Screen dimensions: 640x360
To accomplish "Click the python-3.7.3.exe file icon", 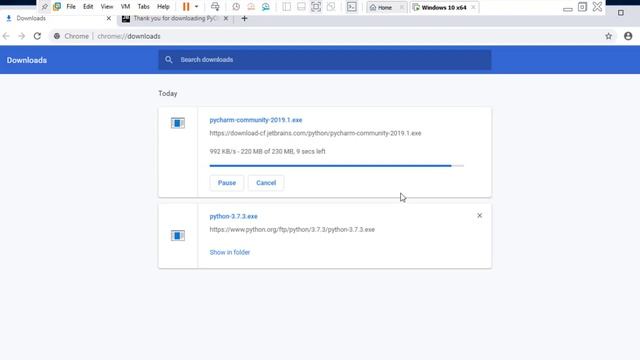I will [178, 236].
